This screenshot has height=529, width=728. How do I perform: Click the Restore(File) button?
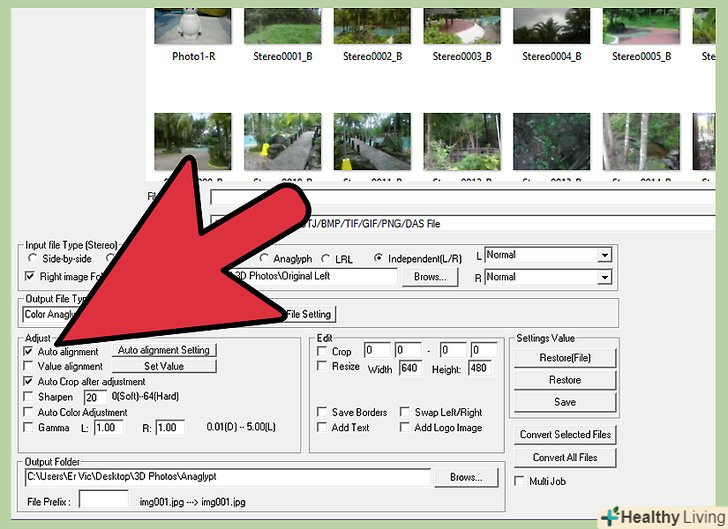click(x=565, y=358)
